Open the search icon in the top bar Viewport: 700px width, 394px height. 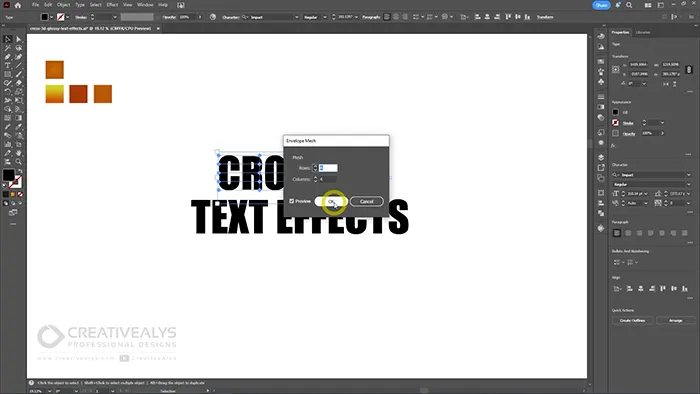[x=629, y=5]
